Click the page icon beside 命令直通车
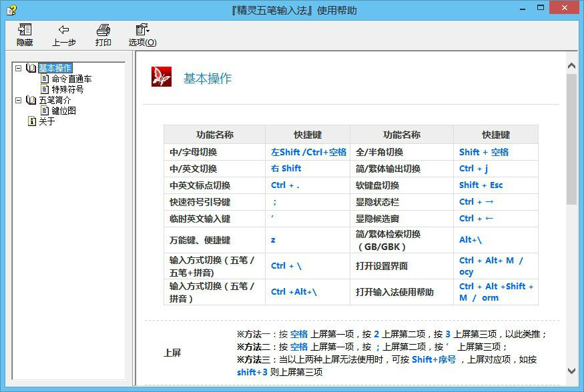This screenshot has height=392, width=584. coord(45,79)
